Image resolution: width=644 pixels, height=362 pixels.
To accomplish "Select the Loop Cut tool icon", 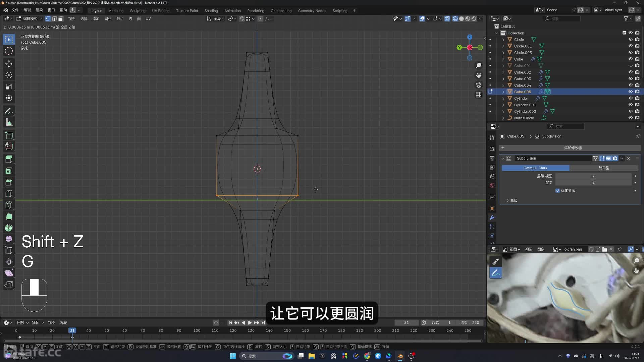I will [x=9, y=194].
